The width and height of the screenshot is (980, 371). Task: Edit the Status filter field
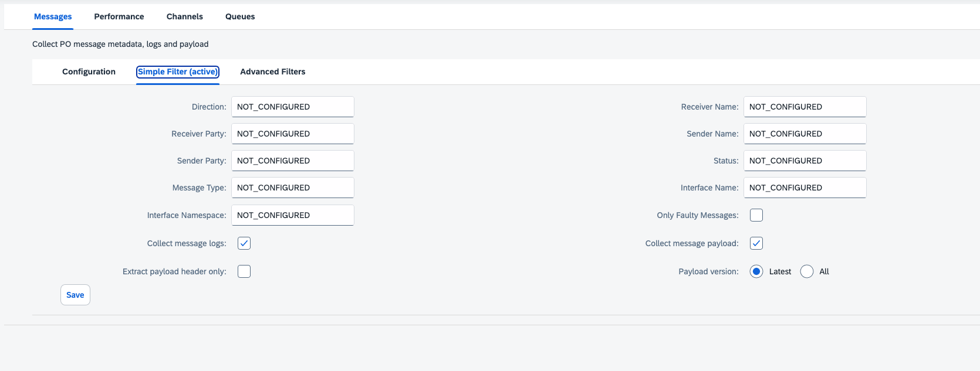[x=805, y=161]
